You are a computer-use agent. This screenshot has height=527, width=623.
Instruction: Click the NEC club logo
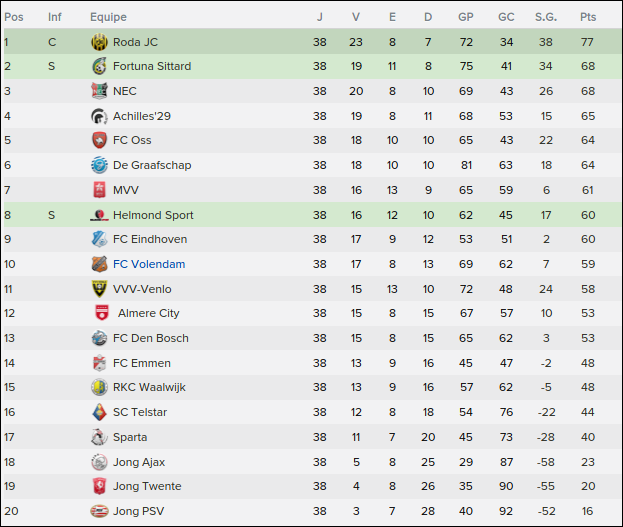pos(98,91)
